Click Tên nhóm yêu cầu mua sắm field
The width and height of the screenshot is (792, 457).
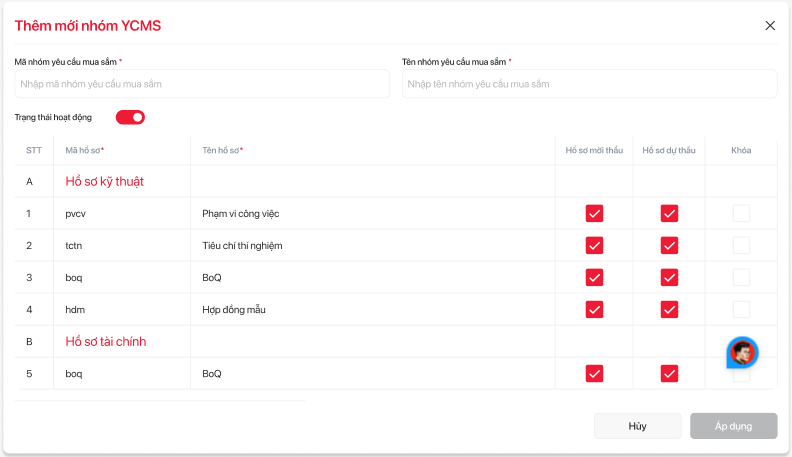[x=589, y=84]
